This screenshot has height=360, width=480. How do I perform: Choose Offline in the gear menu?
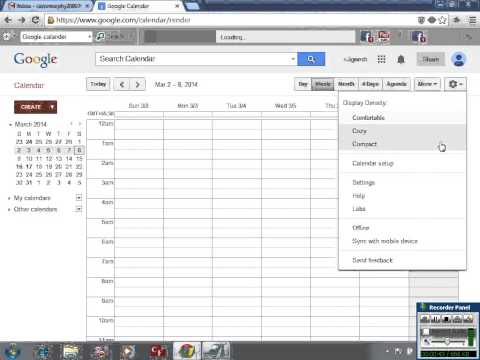[402, 228]
